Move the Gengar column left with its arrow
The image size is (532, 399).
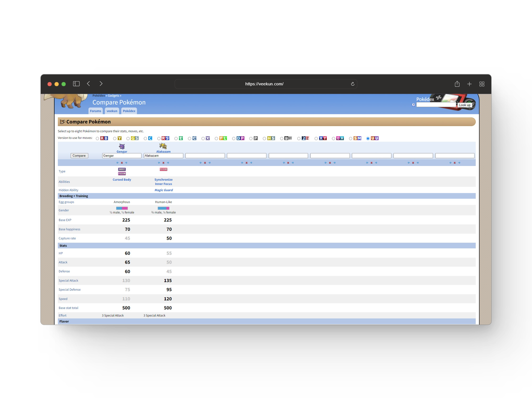click(117, 163)
